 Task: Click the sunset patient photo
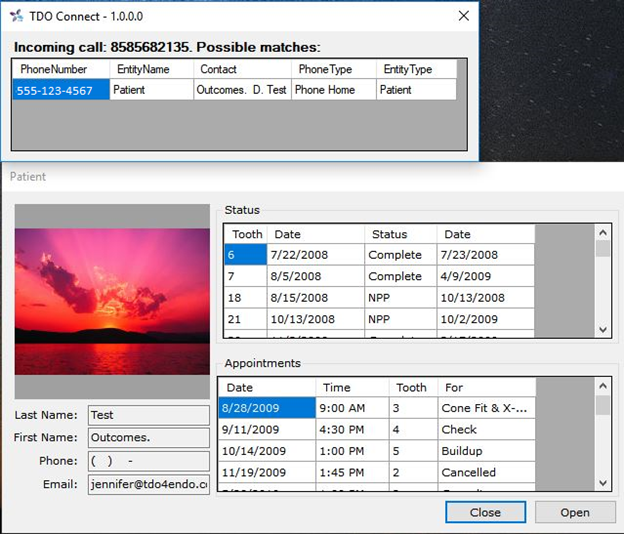pyautogui.click(x=112, y=300)
